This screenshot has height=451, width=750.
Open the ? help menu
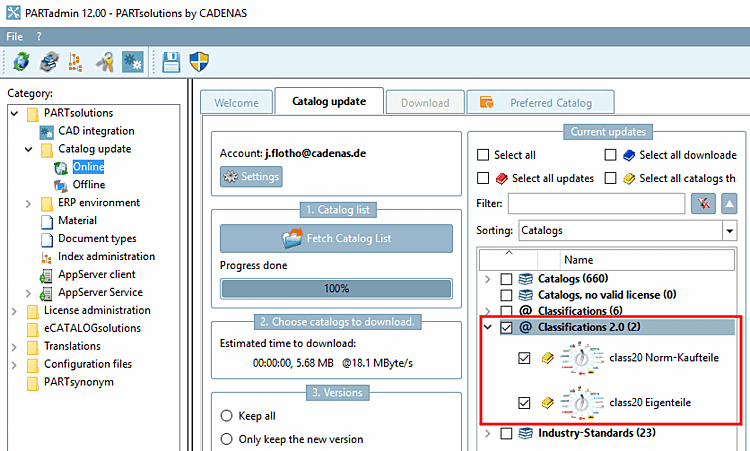[x=39, y=36]
